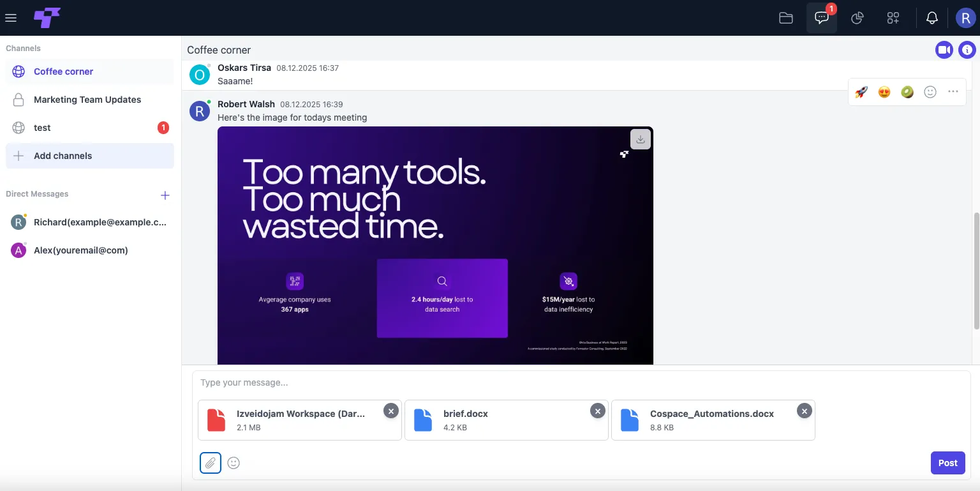980x491 pixels.
Task: Click the purple app logo
Action: [x=47, y=18]
